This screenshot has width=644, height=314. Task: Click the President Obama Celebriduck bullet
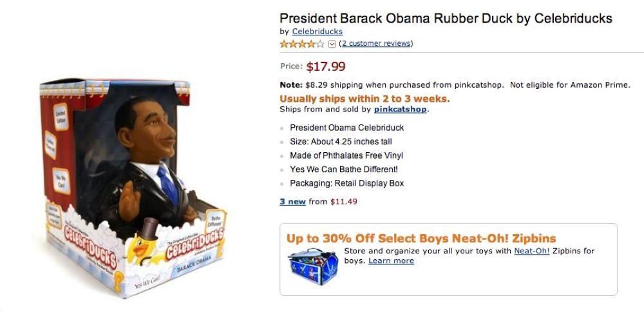[347, 128]
